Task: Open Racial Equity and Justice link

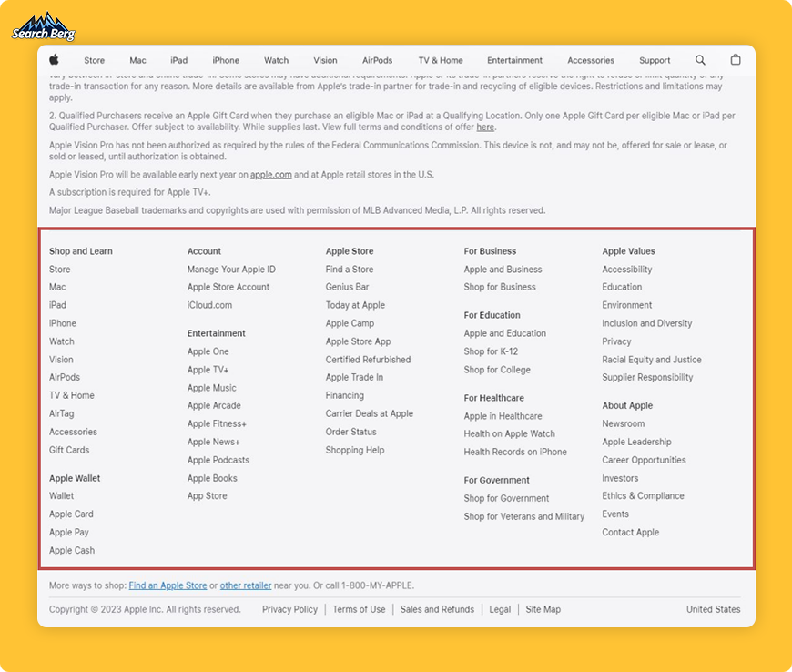Action: (652, 360)
